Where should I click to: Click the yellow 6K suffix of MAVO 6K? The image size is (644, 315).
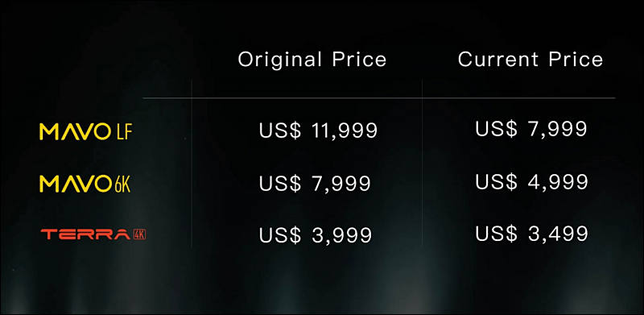tap(122, 184)
